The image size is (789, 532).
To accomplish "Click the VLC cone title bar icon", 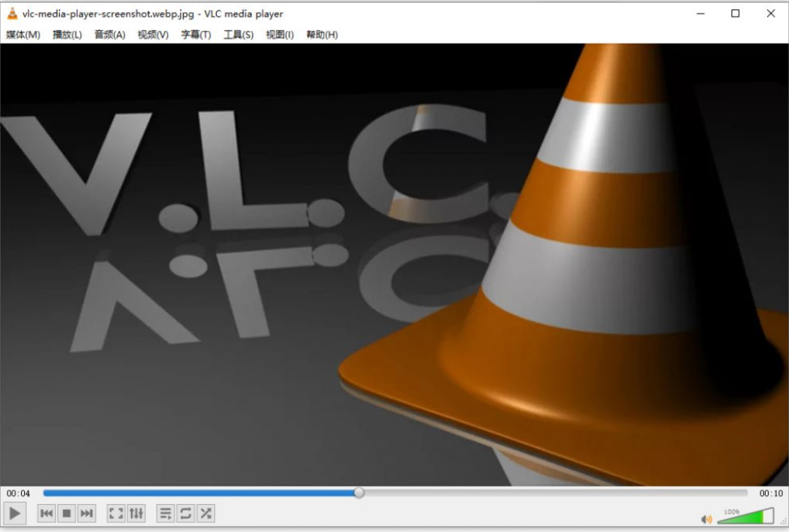I will pyautogui.click(x=12, y=14).
